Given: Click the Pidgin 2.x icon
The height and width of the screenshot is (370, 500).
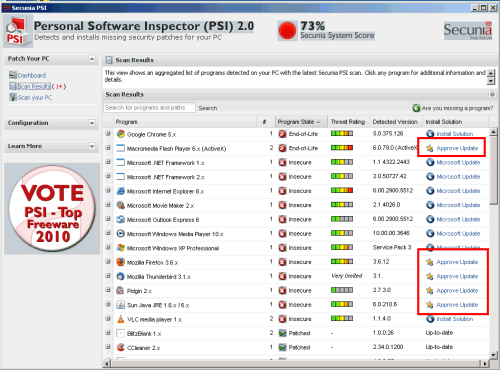Looking at the screenshot, I should coord(120,291).
